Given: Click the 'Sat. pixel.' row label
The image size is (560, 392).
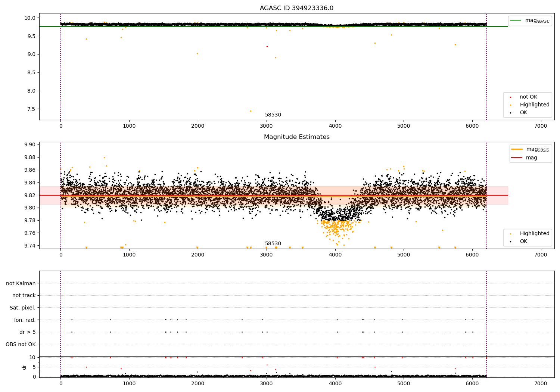Looking at the screenshot, I should point(22,308).
